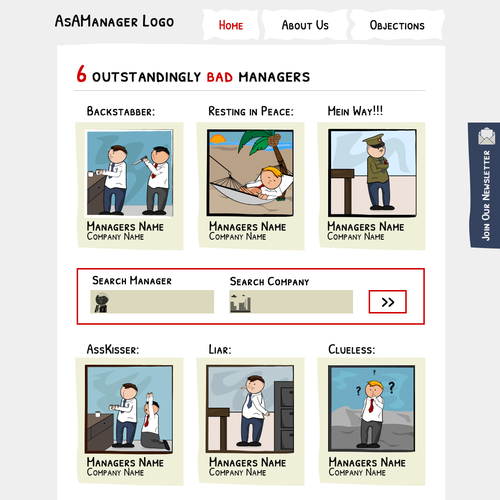Open the Liar manager cartoon
This screenshot has width=500, height=500.
250,409
